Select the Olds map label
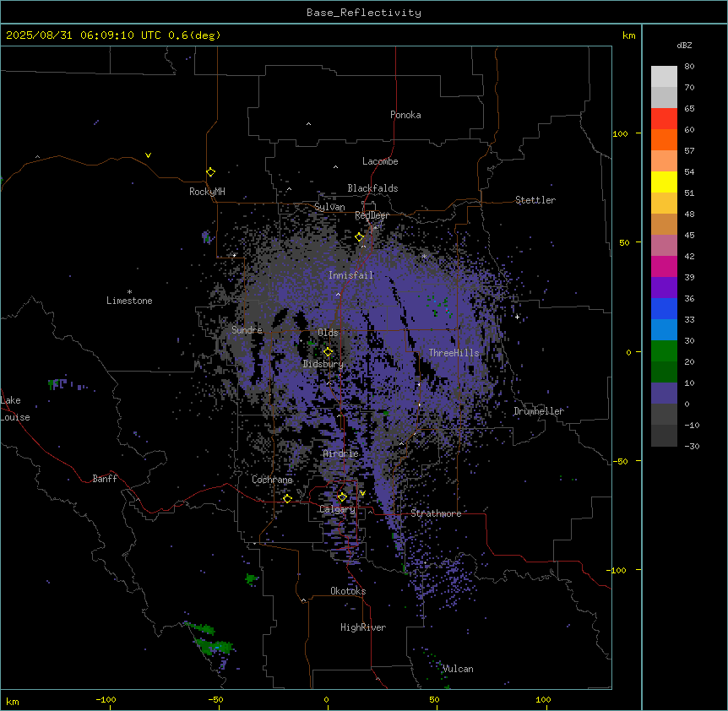The height and width of the screenshot is (711, 728). 328,333
